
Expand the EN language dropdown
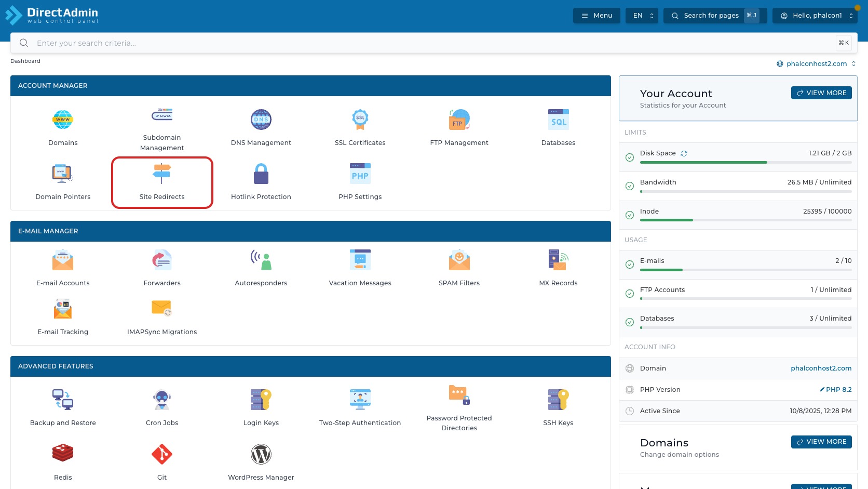pos(642,16)
